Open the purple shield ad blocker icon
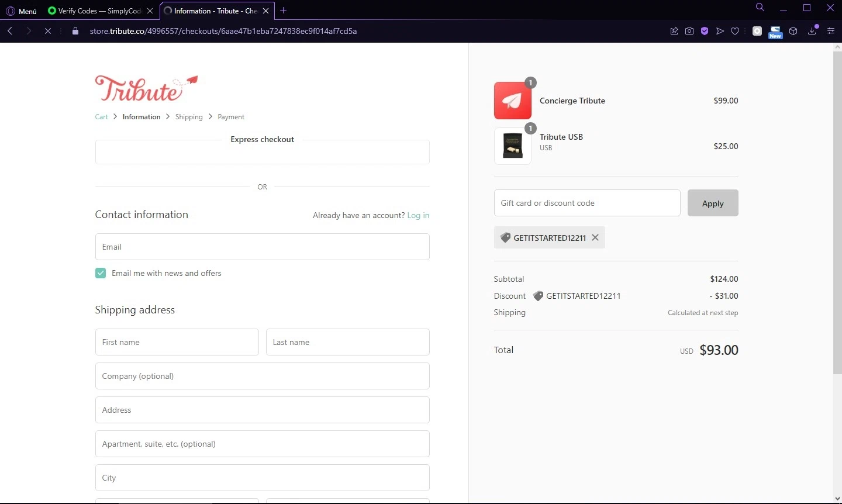Screen dimensions: 842x504 (x=705, y=31)
